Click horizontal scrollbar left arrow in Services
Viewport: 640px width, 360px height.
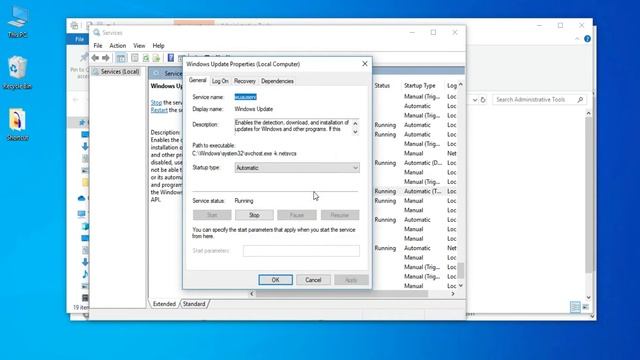tap(251, 294)
